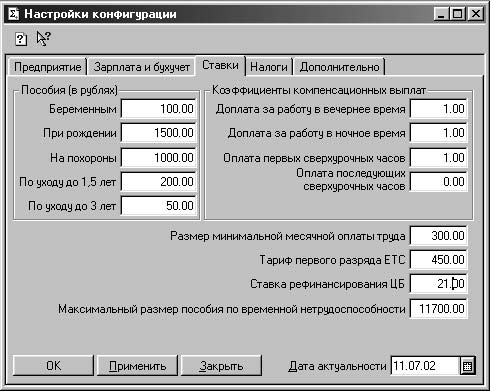Click the app icon in title bar

coord(14,14)
